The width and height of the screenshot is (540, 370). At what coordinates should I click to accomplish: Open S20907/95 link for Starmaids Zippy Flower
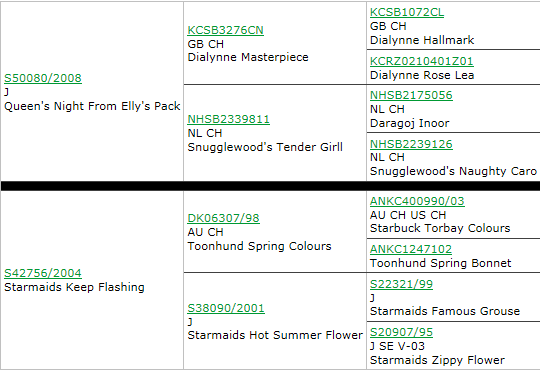click(401, 332)
